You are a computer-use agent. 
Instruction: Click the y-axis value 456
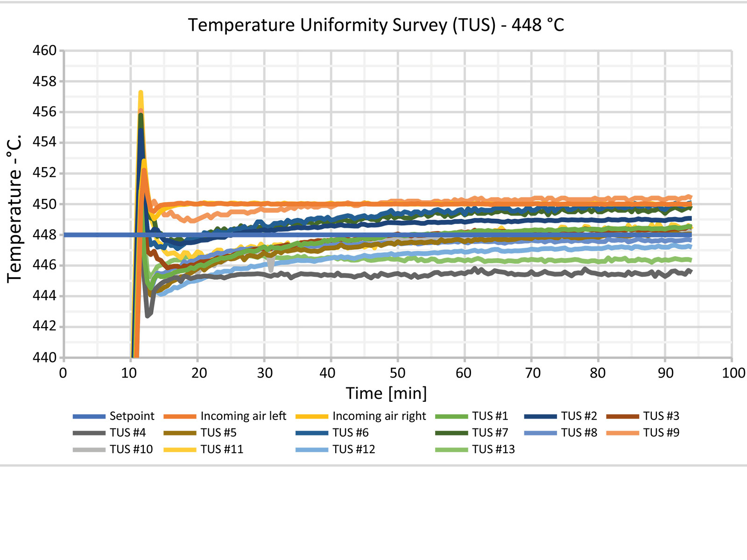(44, 112)
